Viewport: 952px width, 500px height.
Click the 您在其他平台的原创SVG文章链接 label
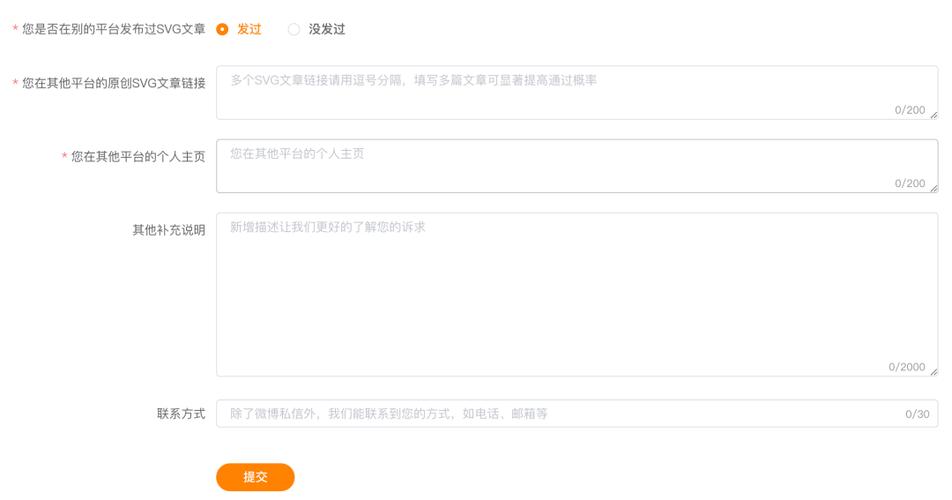114,83
